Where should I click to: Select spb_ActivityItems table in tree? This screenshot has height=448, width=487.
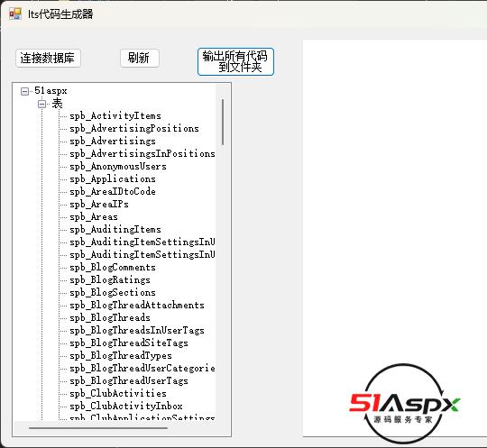pos(115,116)
